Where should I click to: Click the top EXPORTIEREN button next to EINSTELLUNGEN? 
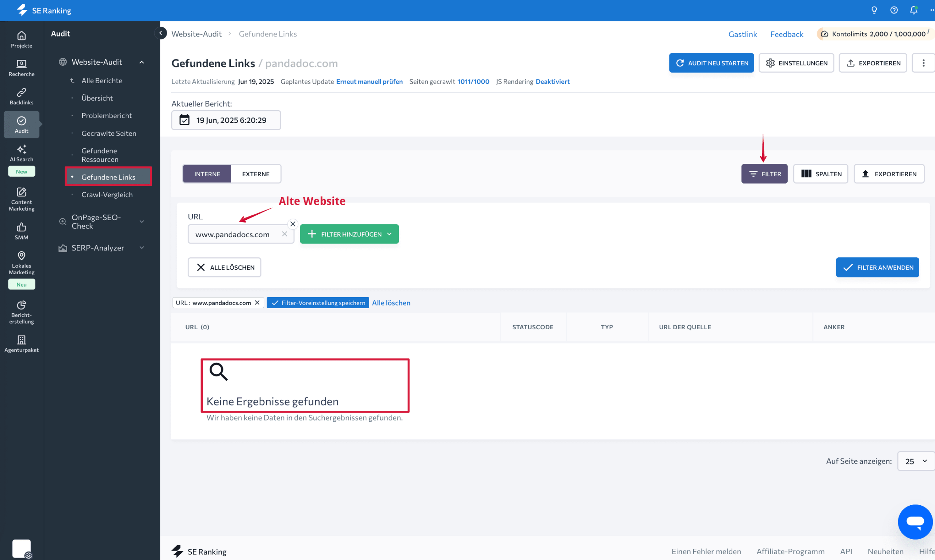[873, 63]
